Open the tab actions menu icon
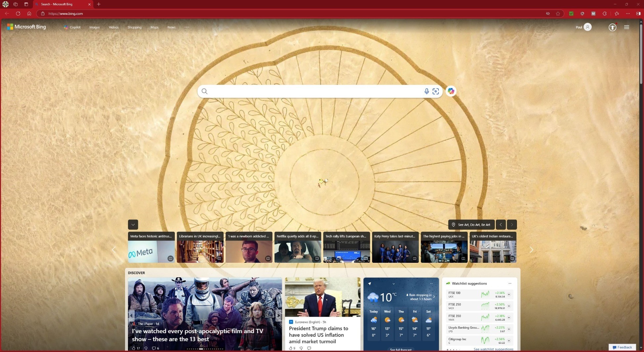 click(x=26, y=4)
